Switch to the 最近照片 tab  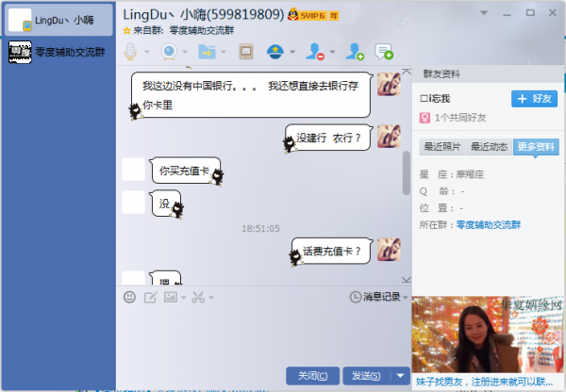(442, 147)
